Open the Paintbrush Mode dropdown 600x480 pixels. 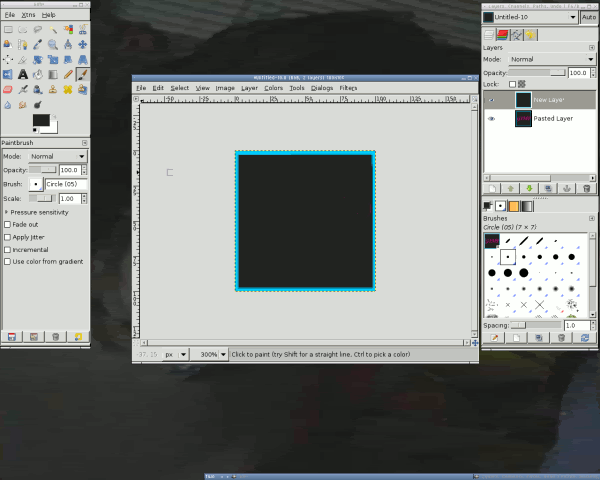[x=58, y=156]
